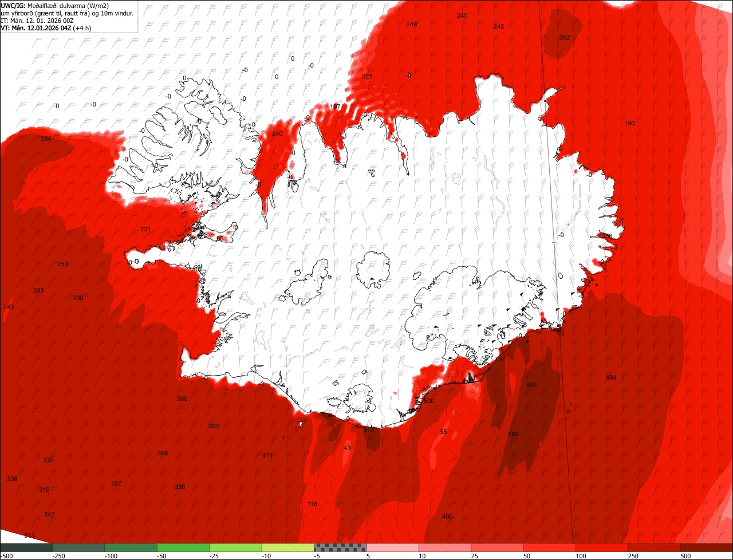Click the 85 value in western Iceland
Viewport: 733px width, 560px height.
(x=220, y=238)
